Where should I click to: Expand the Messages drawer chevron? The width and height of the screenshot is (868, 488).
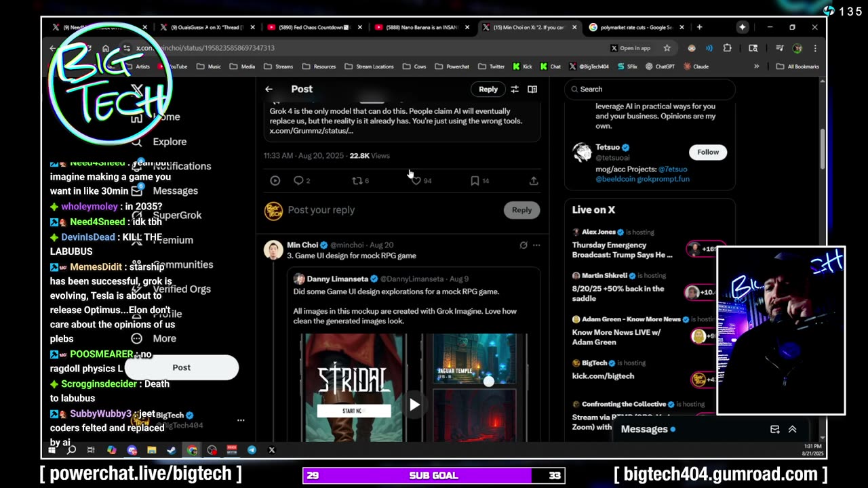792,429
